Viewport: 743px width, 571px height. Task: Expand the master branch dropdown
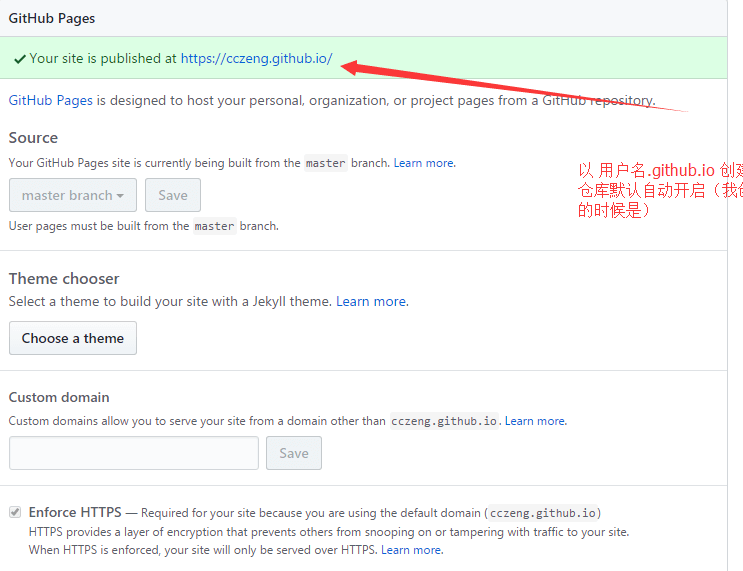coord(73,195)
